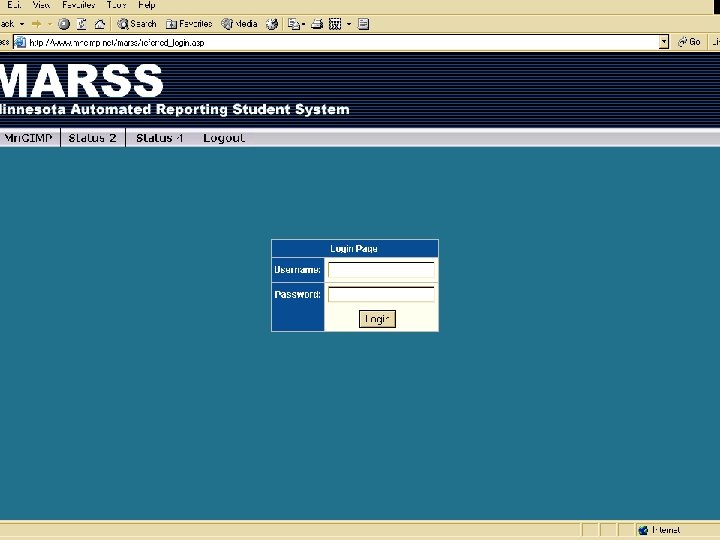Click the Username input field
The width and height of the screenshot is (720, 540).
(381, 270)
